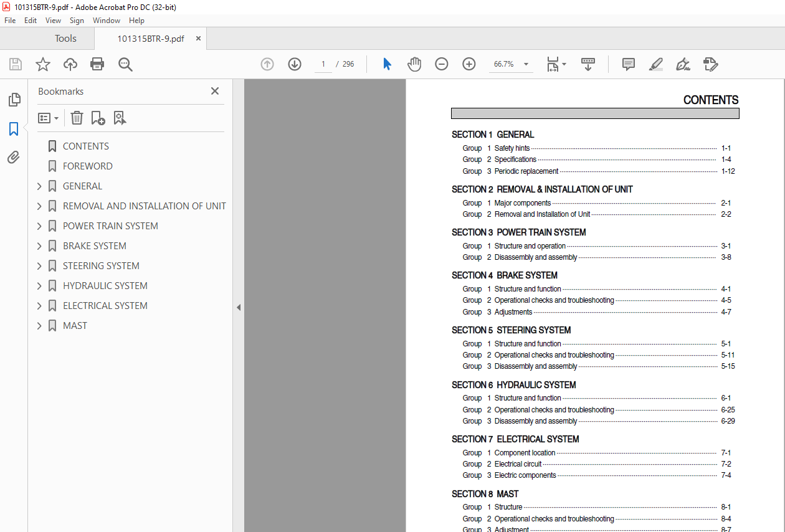Screen dimensions: 785x532
Task: Switch to the Tools tab
Action: tap(65, 39)
